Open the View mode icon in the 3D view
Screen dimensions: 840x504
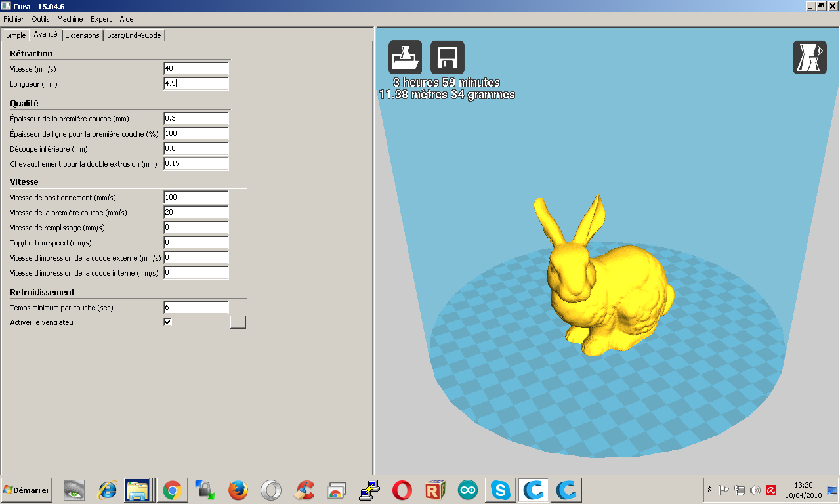810,57
